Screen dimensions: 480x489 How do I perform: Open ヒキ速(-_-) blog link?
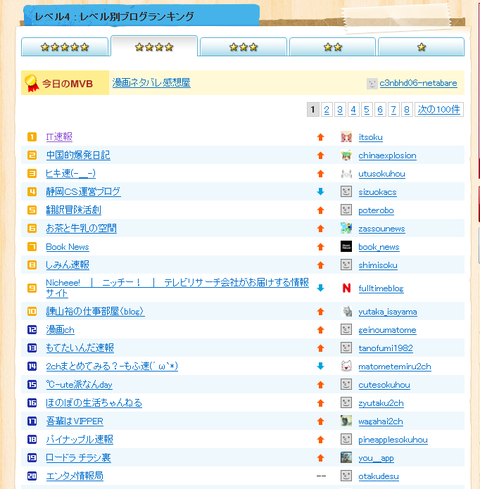[x=71, y=173]
